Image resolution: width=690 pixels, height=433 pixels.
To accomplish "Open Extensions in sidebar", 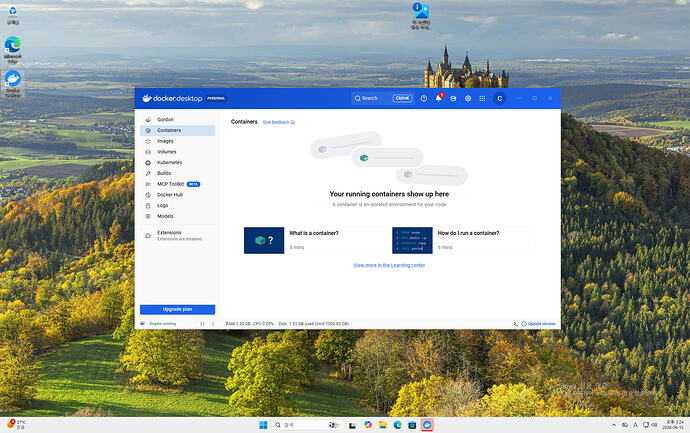I will (177, 235).
